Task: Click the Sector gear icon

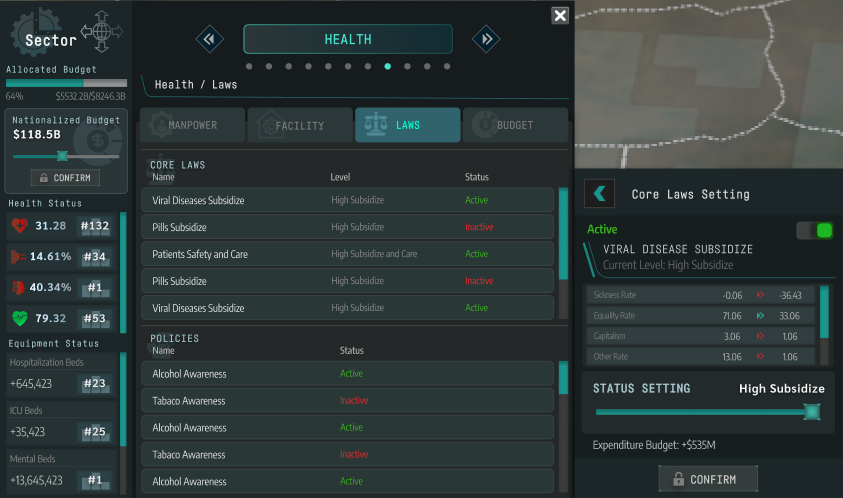Action: coord(37,32)
